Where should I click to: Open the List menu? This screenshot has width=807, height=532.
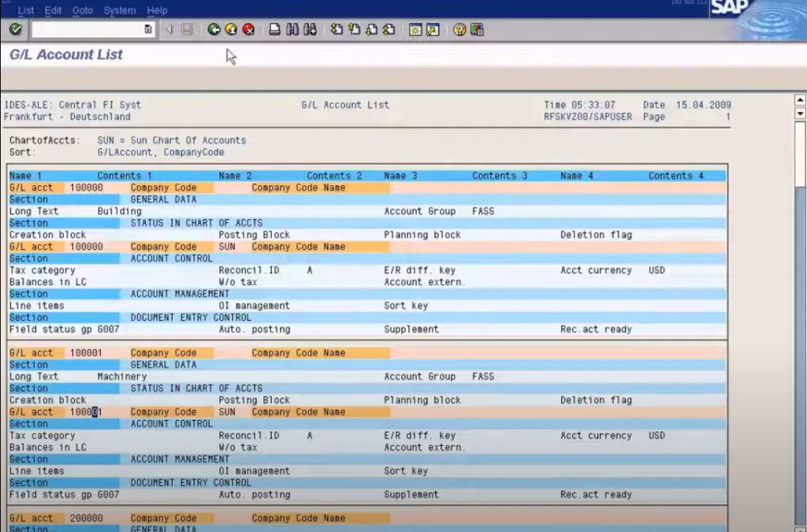click(26, 10)
